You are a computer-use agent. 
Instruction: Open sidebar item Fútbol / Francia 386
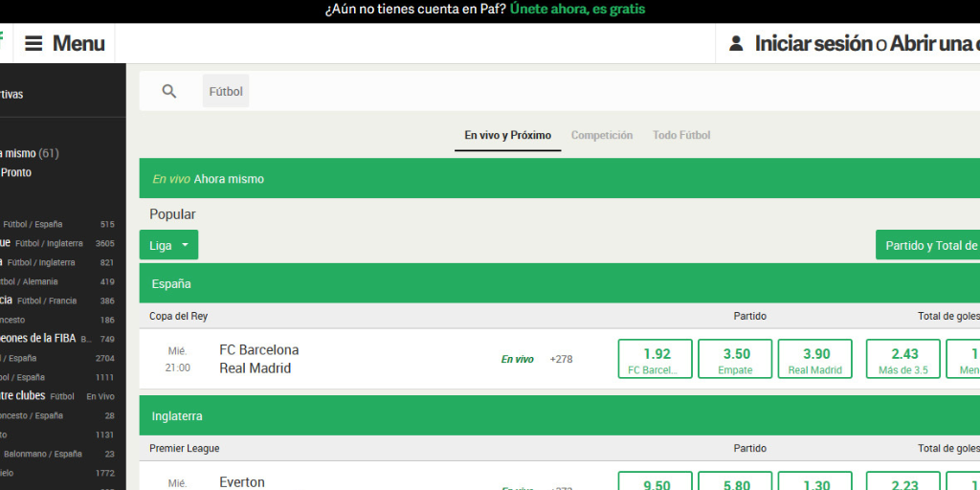(x=57, y=301)
